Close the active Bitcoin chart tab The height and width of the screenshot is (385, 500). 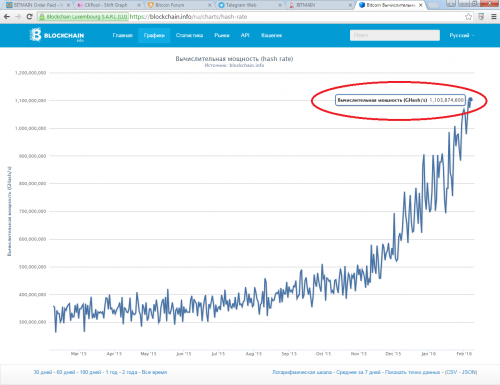pos(421,5)
